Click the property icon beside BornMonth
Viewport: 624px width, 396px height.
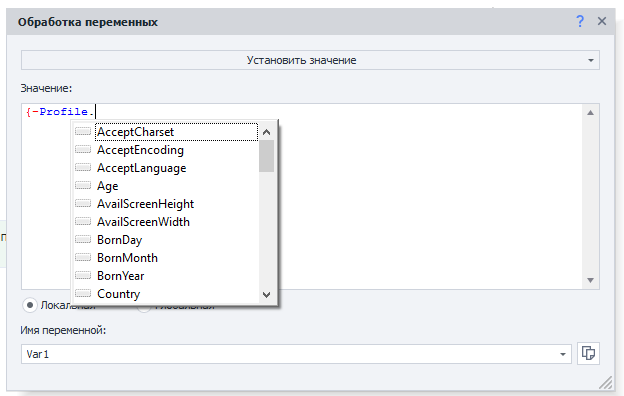coord(83,257)
